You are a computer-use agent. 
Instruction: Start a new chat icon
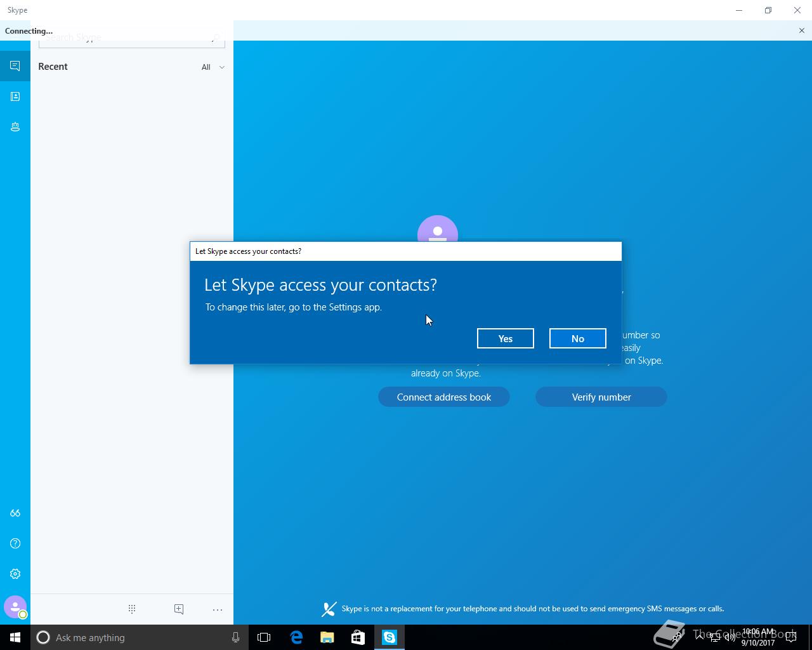click(x=179, y=609)
